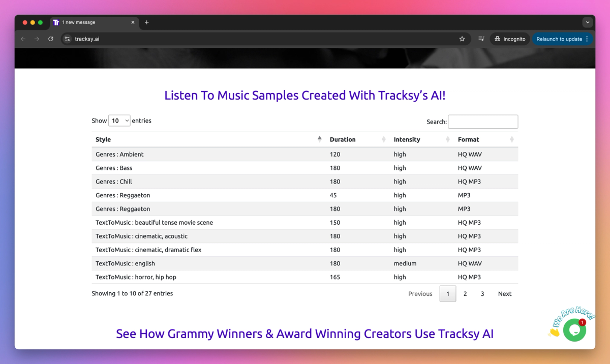610x364 pixels.
Task: Select the 'Genres : Chill' row
Action: pos(305,181)
